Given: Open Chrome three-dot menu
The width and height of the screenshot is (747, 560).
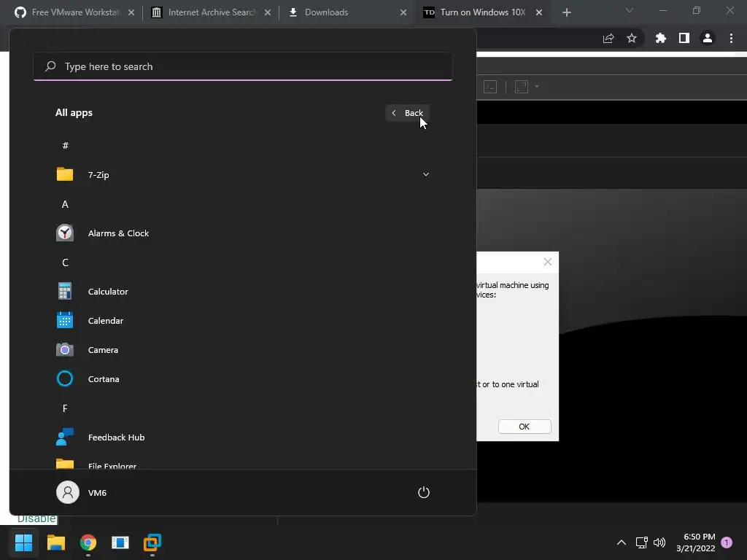Looking at the screenshot, I should point(731,38).
